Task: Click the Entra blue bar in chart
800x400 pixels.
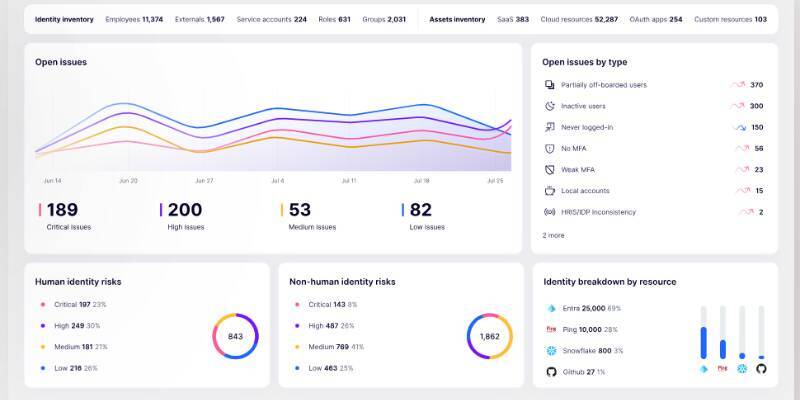Action: pos(704,342)
